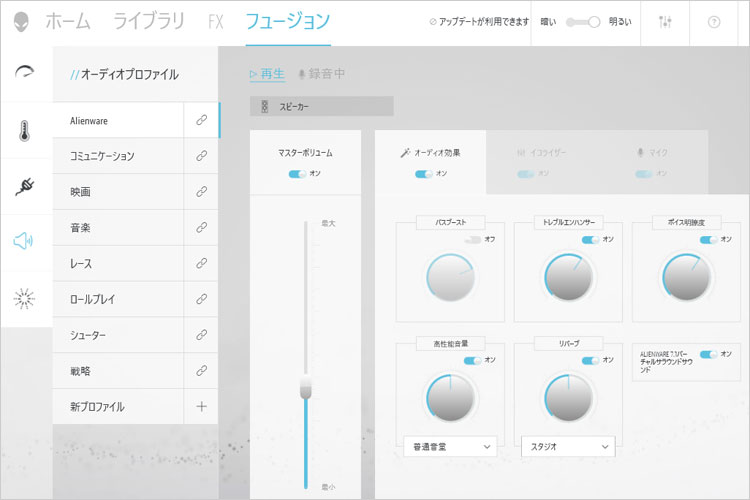Click link icon for 戦略 profile
The height and width of the screenshot is (500, 750).
coord(201,371)
